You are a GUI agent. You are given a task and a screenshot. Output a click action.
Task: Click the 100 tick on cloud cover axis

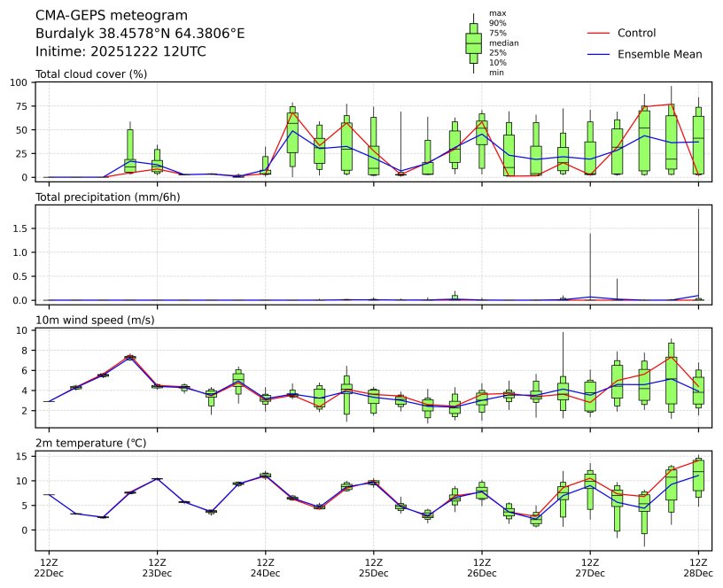20,82
